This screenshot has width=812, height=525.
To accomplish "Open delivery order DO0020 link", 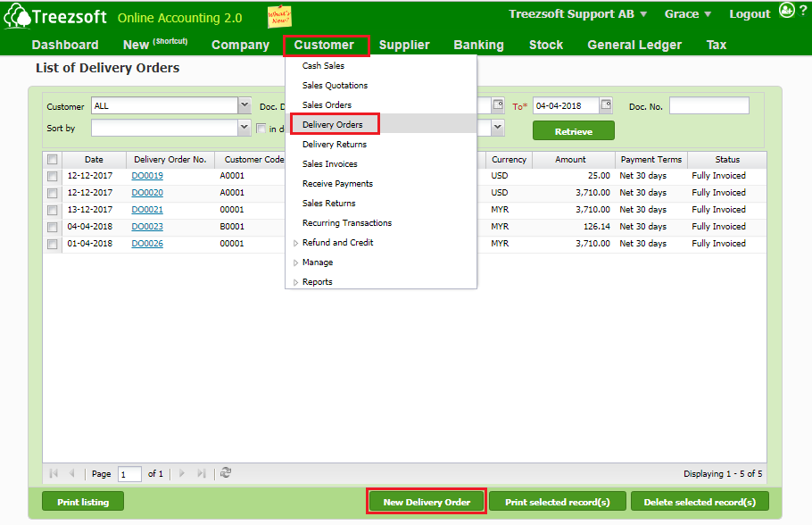I will [x=147, y=193].
